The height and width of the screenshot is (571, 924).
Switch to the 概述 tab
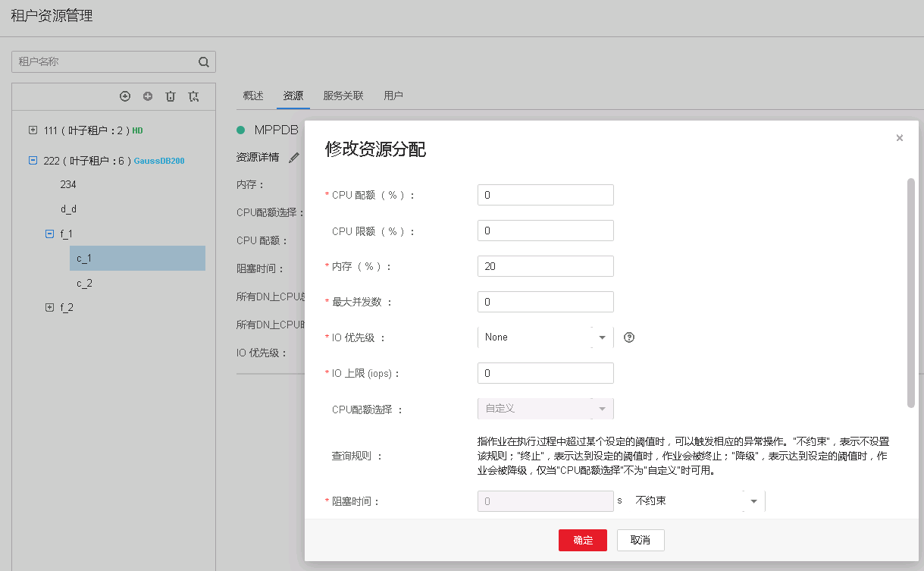click(x=253, y=96)
